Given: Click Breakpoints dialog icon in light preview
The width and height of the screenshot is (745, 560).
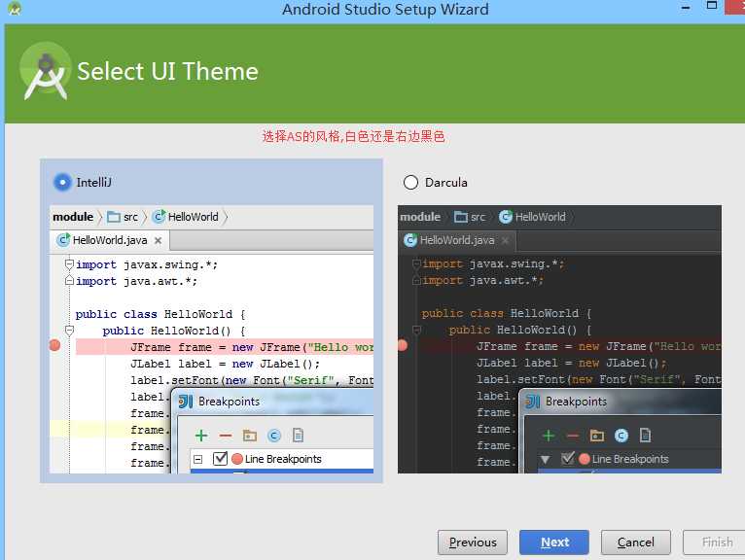Looking at the screenshot, I should click(186, 402).
